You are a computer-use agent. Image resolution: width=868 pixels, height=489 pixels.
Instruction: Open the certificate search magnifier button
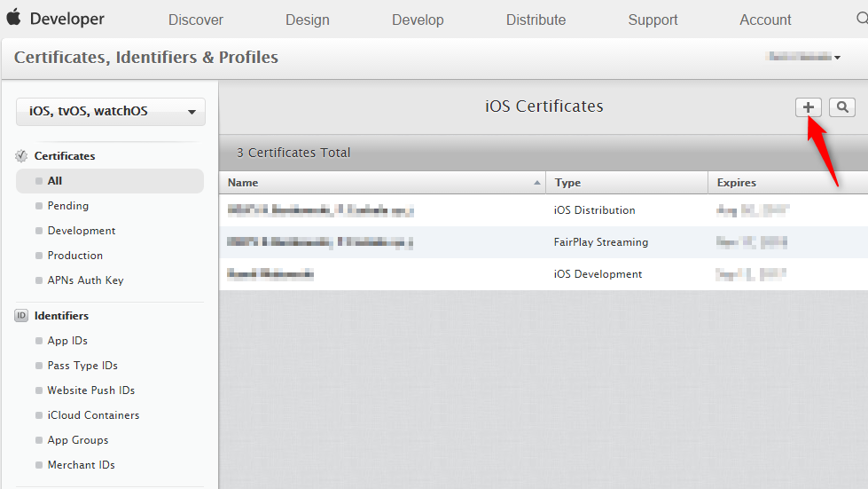842,106
